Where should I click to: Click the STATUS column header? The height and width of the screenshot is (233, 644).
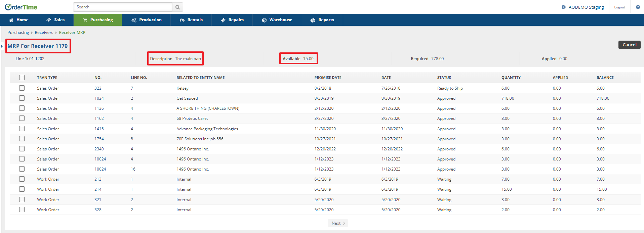coord(444,78)
